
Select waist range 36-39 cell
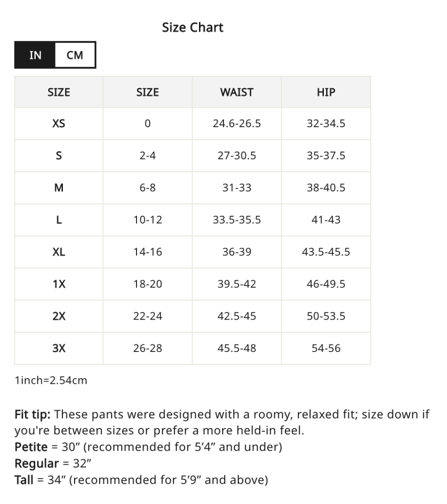(236, 252)
